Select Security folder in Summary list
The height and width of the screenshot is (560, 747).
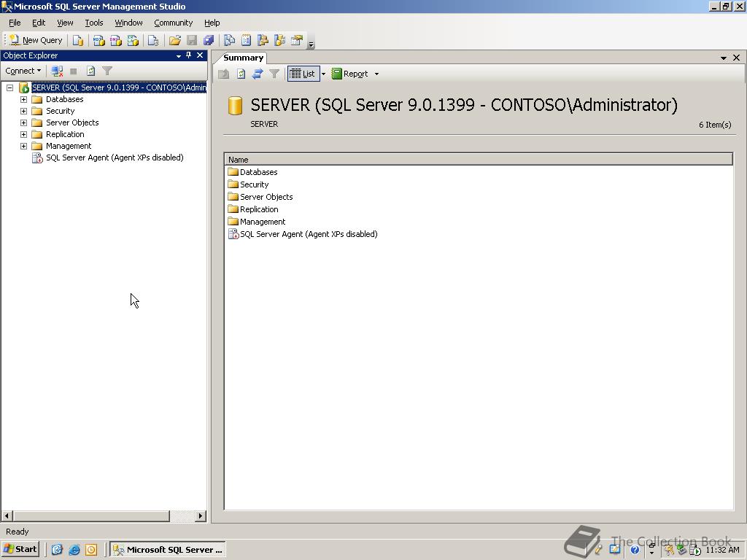[254, 184]
